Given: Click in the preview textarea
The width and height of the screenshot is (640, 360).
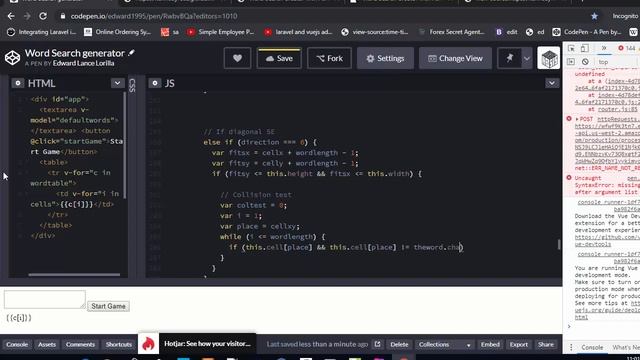Looking at the screenshot, I should tap(45, 299).
